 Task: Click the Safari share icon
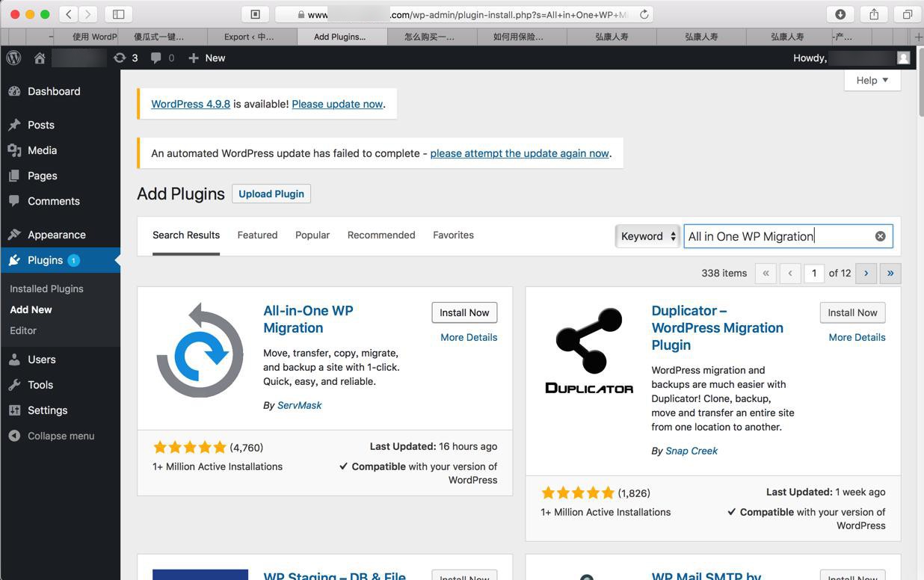click(x=874, y=14)
